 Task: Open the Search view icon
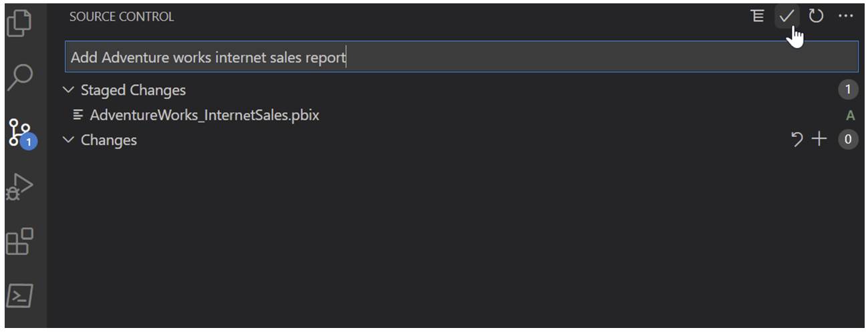pyautogui.click(x=19, y=77)
